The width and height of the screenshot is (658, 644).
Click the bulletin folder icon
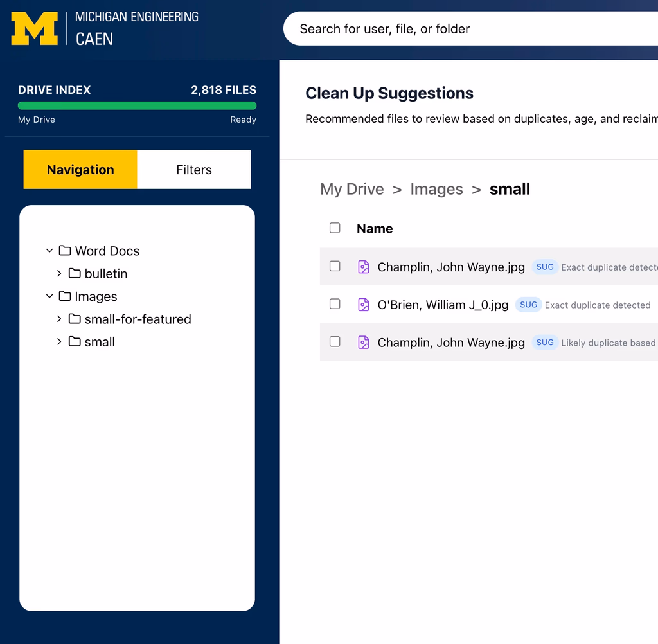75,273
